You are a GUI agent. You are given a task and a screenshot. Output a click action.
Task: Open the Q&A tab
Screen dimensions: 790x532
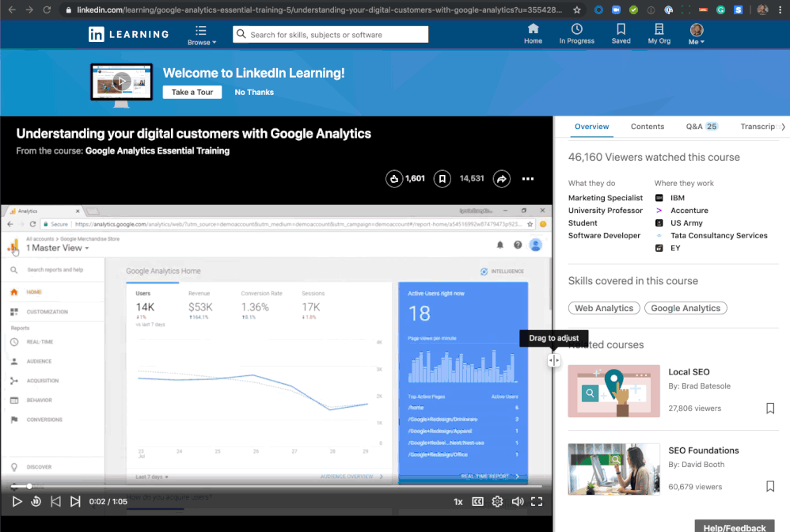tap(701, 127)
